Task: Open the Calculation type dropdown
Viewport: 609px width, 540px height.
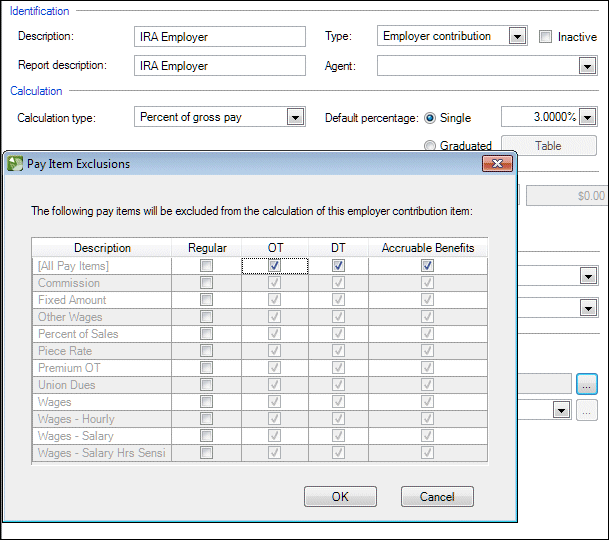Action: 295,118
